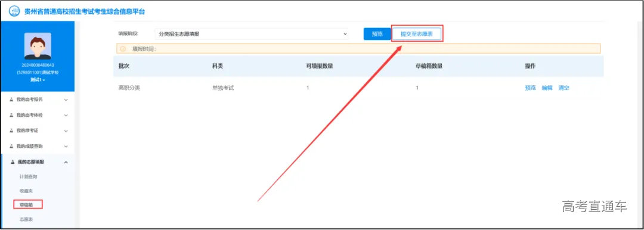Go to 草稿箱 submenu item
The height and width of the screenshot is (230, 644).
26,204
